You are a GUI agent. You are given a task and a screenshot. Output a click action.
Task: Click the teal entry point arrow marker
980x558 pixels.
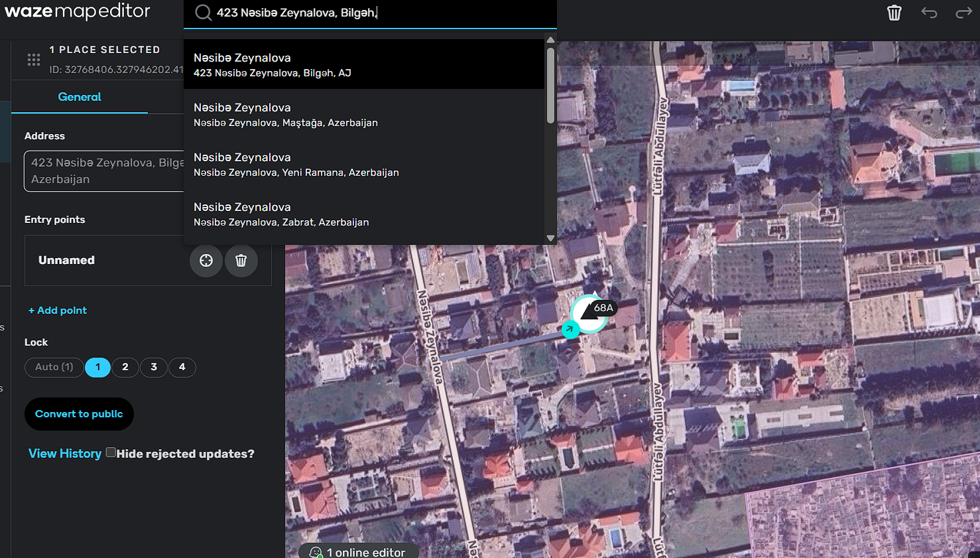(570, 329)
